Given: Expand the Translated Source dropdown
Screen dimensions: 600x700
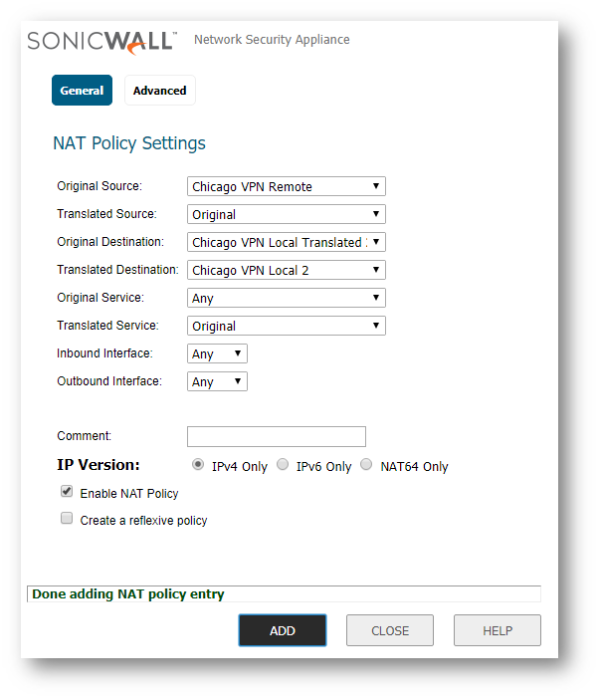Looking at the screenshot, I should (x=286, y=214).
